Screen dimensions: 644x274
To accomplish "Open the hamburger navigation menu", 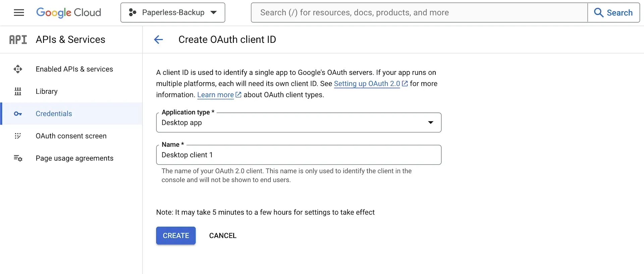I will 19,13.
